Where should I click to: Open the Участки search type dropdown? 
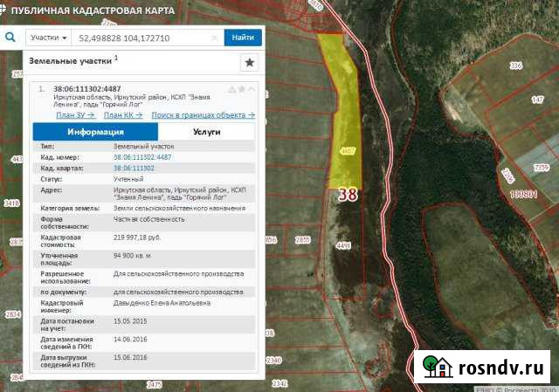(x=49, y=38)
